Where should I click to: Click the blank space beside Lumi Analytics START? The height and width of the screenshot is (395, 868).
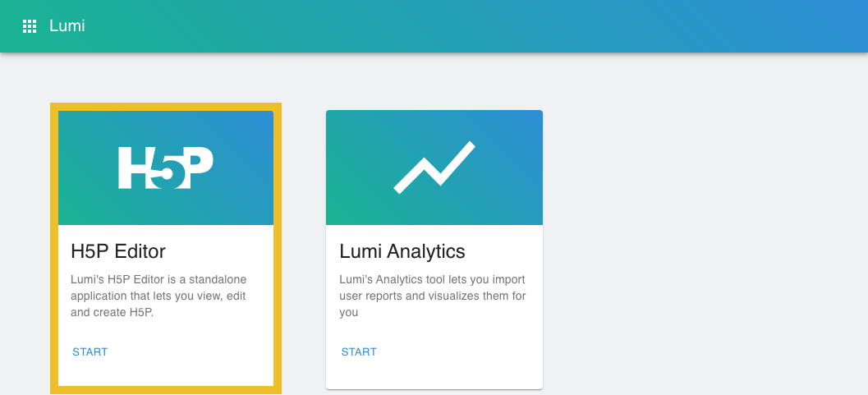pyautogui.click(x=468, y=352)
